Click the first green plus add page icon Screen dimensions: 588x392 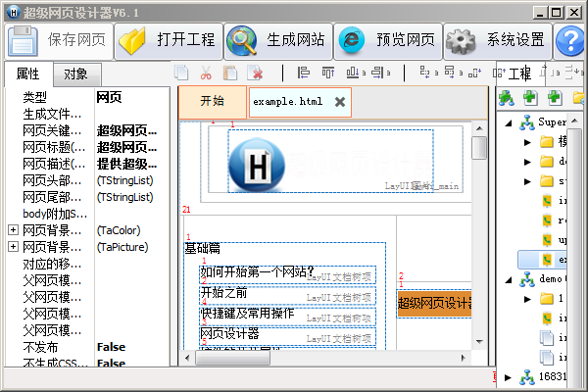(530, 98)
